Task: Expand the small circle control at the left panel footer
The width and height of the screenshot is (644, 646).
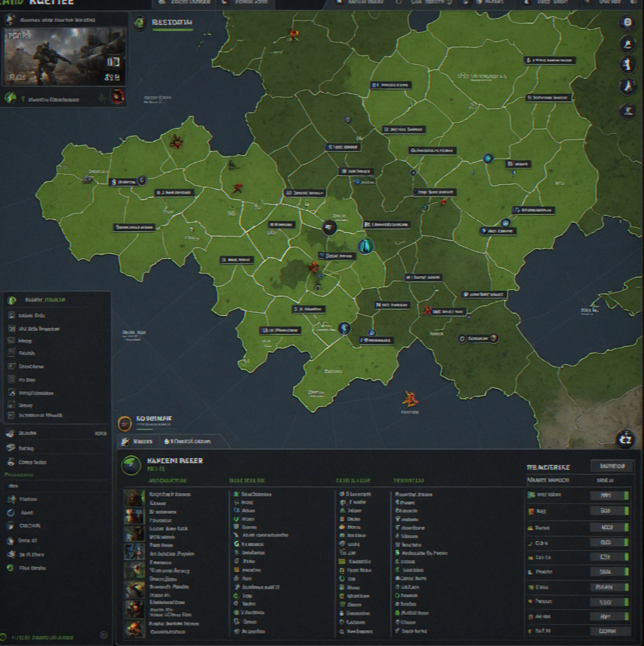Action: click(x=104, y=636)
